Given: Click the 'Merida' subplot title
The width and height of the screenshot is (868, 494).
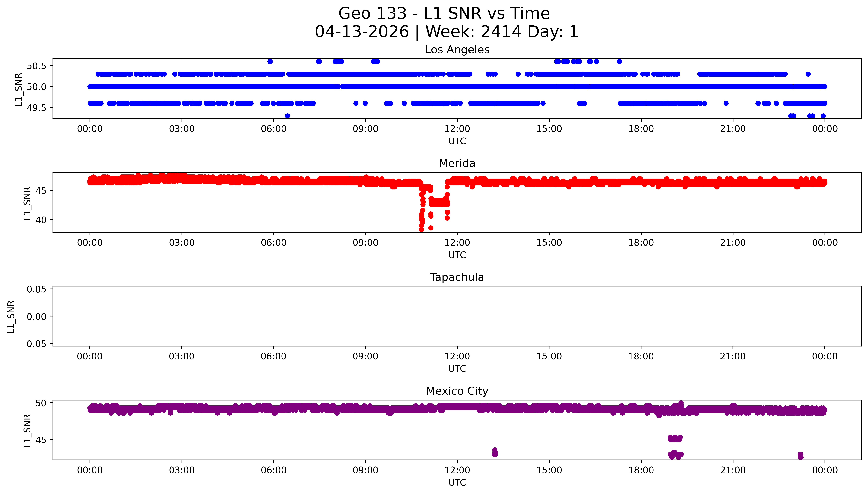Looking at the screenshot, I should 457,164.
